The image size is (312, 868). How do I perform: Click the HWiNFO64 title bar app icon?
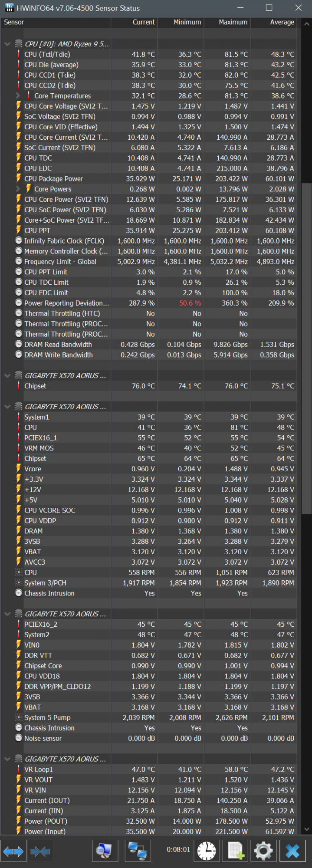click(x=9, y=8)
